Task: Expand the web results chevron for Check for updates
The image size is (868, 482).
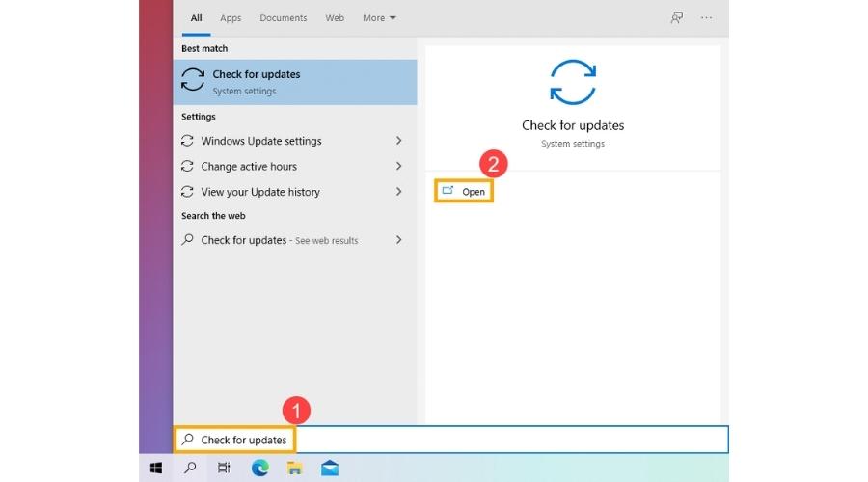Action: [398, 240]
